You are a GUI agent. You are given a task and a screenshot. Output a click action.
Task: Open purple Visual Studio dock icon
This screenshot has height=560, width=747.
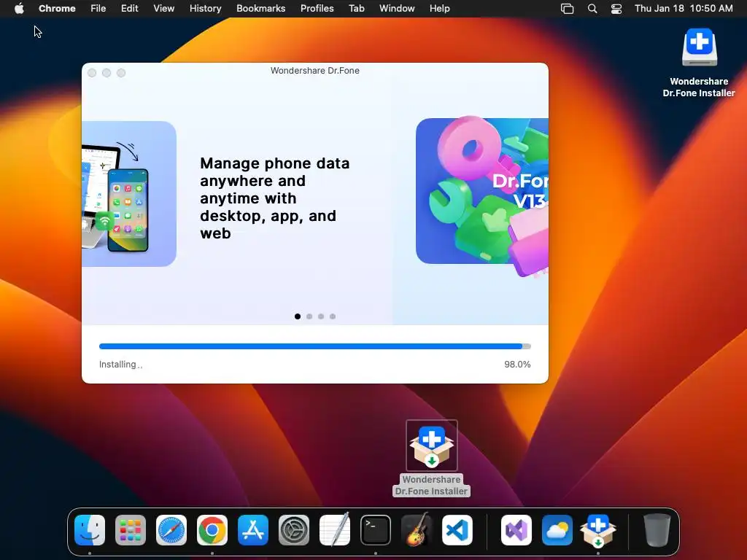516,530
